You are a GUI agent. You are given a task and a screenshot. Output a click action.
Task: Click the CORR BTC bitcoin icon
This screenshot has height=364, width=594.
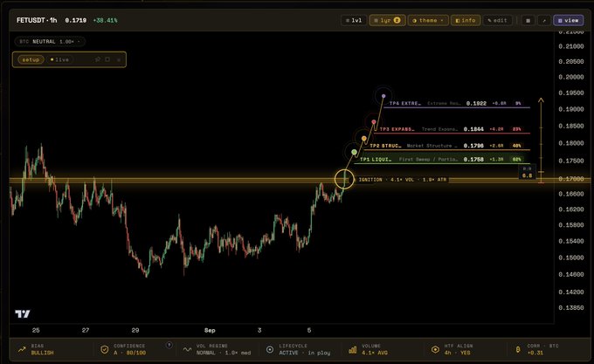click(518, 350)
